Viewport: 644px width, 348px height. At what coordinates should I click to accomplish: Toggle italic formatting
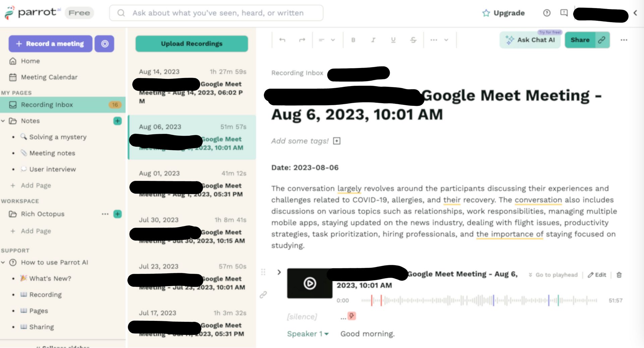click(x=373, y=40)
